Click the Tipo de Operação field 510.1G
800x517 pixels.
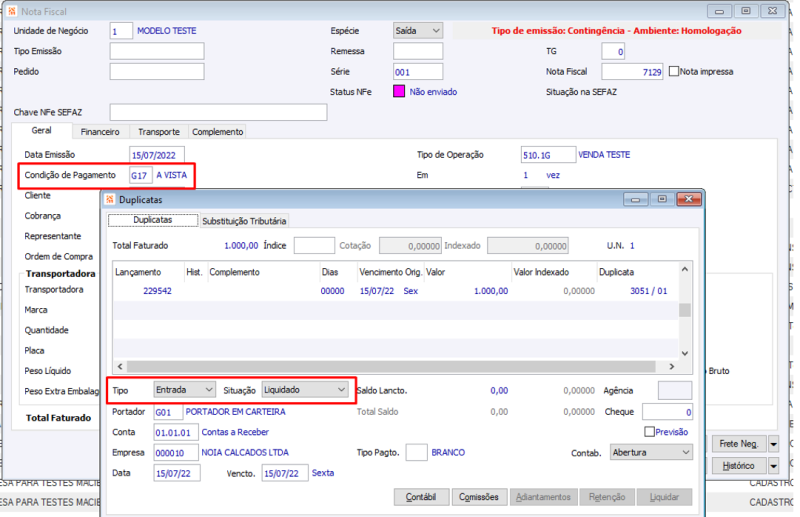[x=548, y=155]
